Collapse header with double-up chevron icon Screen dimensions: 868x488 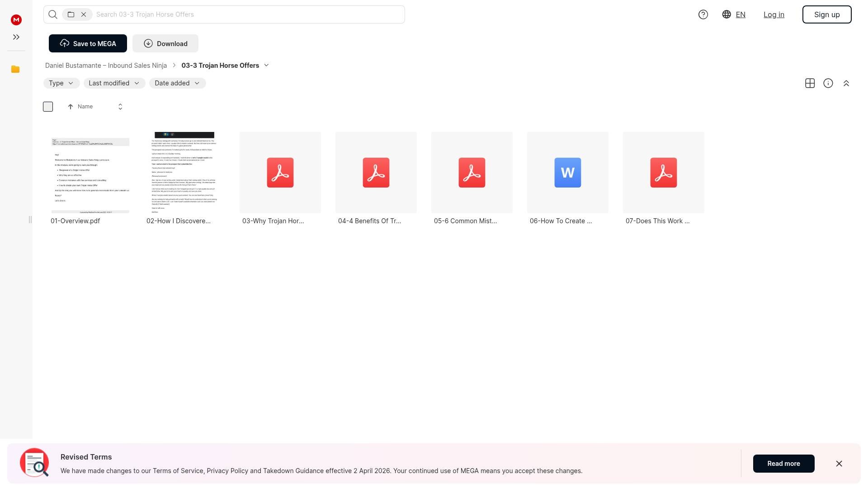pyautogui.click(x=846, y=83)
